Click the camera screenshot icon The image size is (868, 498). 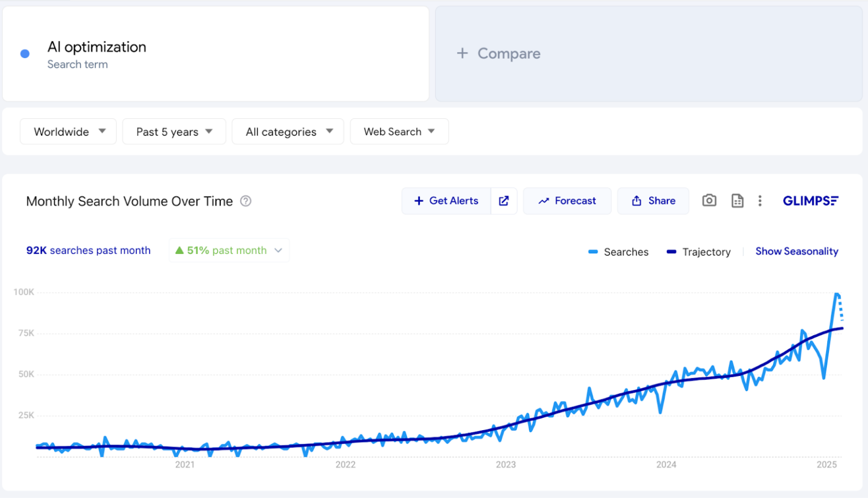709,201
